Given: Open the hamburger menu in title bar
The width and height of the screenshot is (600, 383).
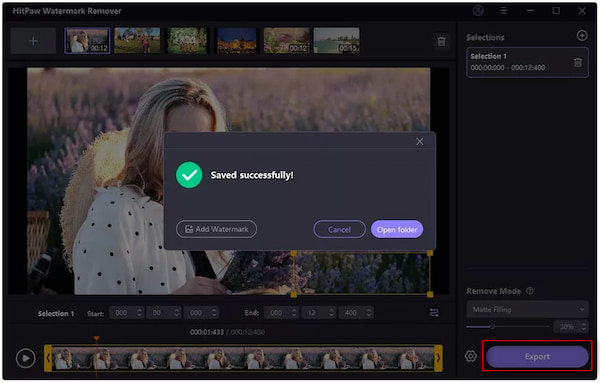Looking at the screenshot, I should click(504, 11).
